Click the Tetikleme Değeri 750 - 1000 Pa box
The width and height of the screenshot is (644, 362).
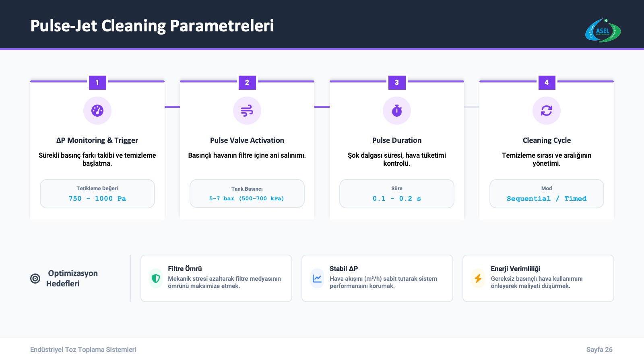pyautogui.click(x=97, y=194)
